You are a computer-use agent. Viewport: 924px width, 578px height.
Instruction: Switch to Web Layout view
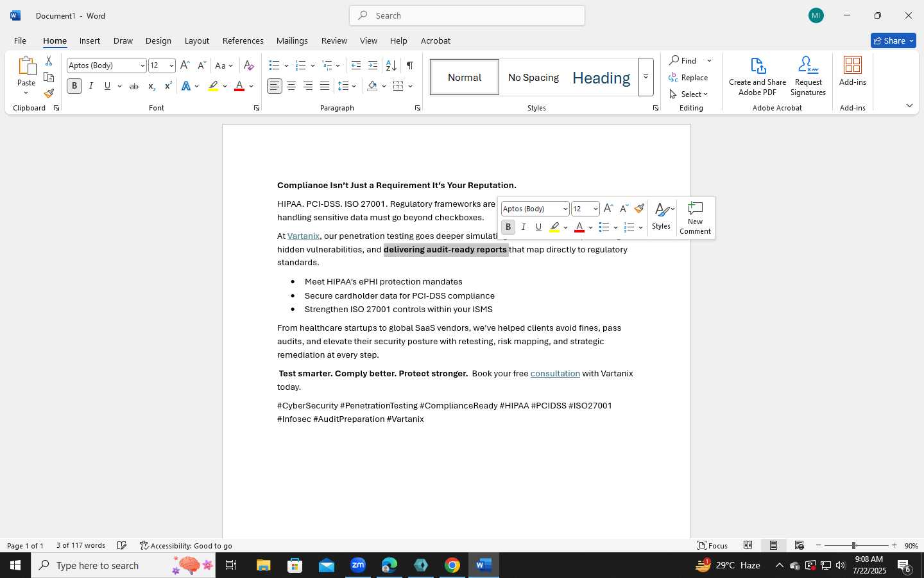800,545
